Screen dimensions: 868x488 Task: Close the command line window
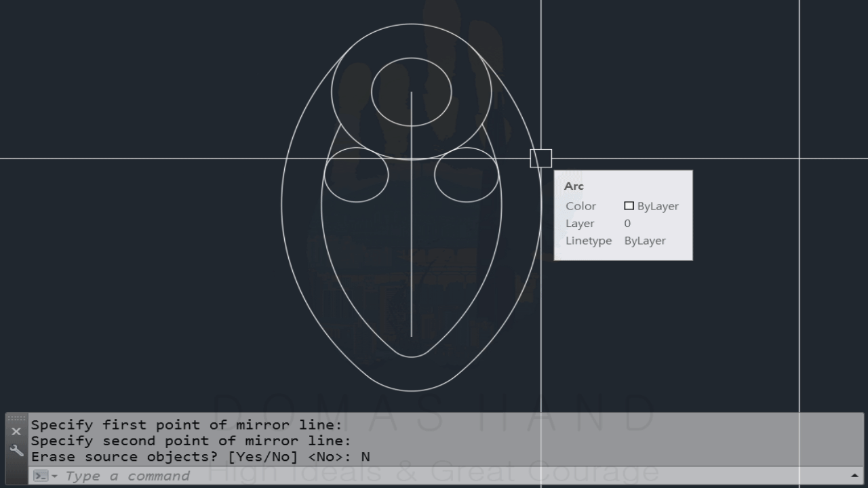pos(16,432)
